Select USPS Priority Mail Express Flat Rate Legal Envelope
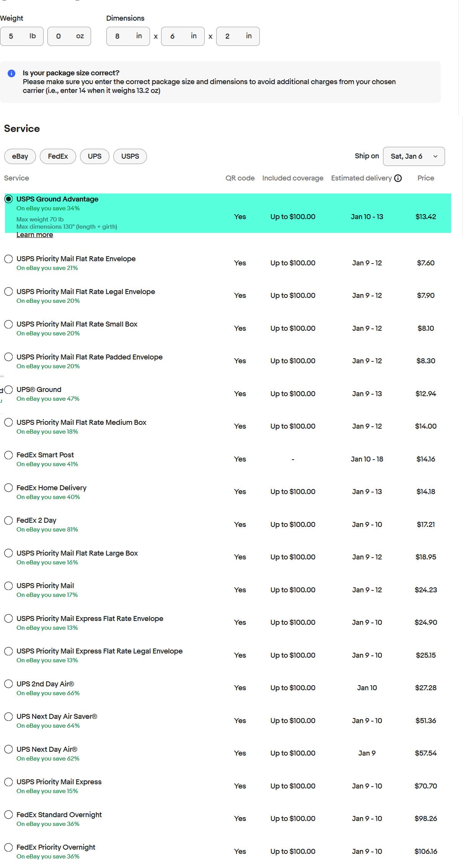463x868 pixels. point(8,651)
